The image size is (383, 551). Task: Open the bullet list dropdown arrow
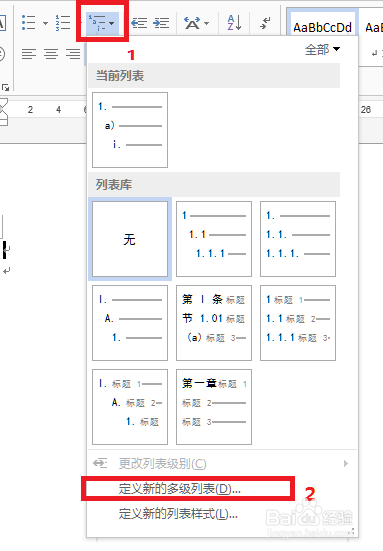[45, 24]
